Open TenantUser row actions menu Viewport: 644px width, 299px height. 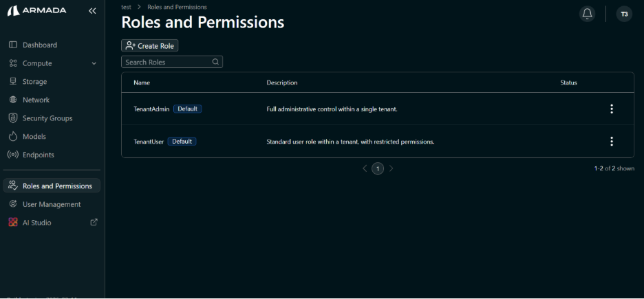611,142
